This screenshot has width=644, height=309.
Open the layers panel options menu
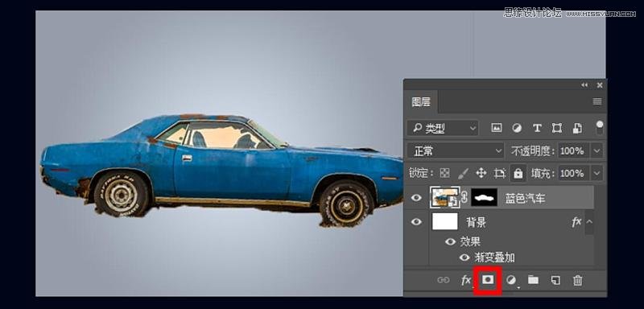click(x=597, y=101)
